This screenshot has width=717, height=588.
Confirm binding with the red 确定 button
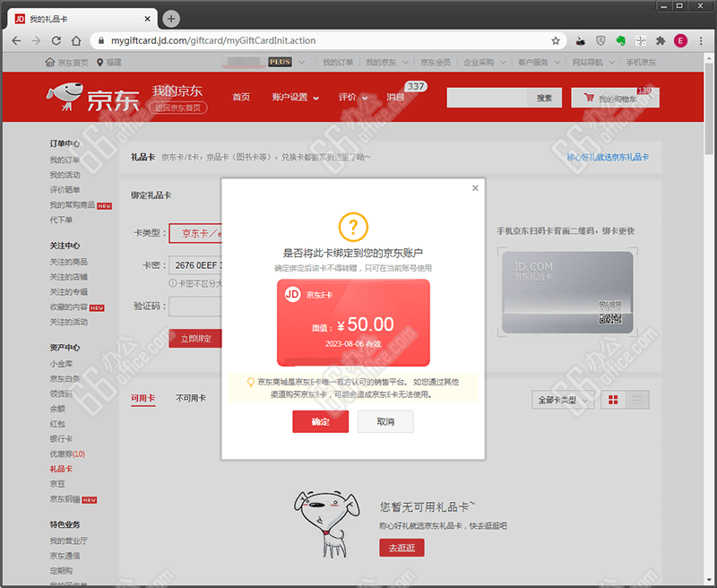click(x=321, y=421)
